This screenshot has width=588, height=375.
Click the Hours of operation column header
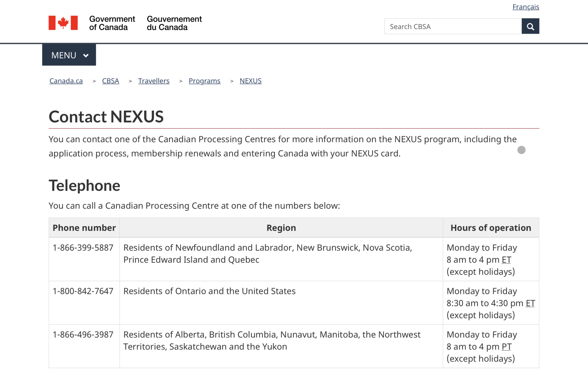pyautogui.click(x=491, y=228)
